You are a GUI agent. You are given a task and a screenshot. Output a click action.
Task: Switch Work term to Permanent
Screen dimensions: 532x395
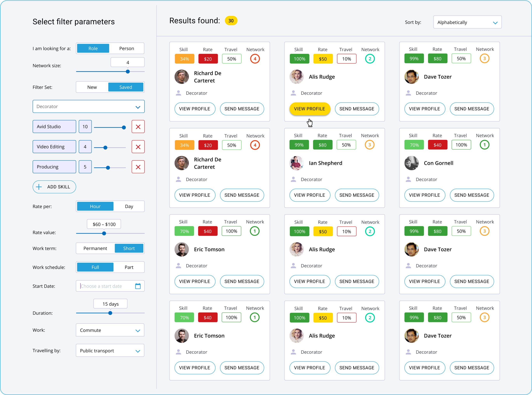[x=95, y=248]
